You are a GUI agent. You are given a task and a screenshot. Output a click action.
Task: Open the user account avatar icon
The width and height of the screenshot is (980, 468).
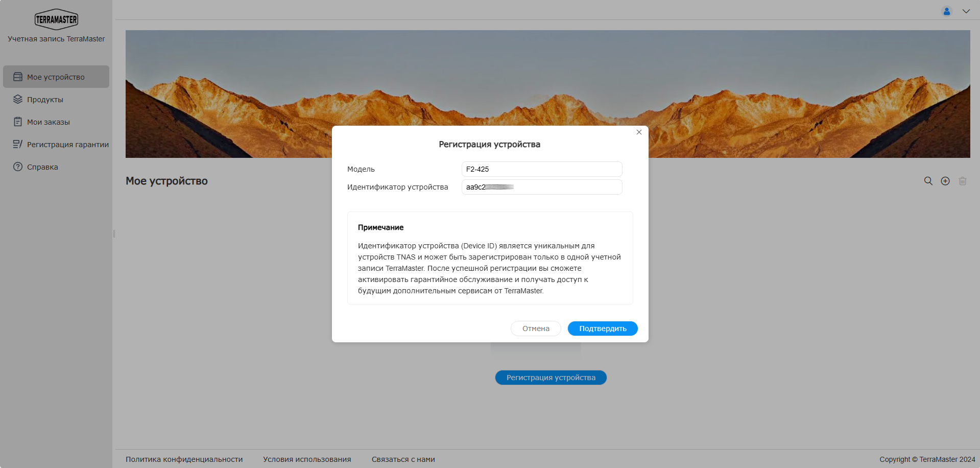(x=947, y=11)
